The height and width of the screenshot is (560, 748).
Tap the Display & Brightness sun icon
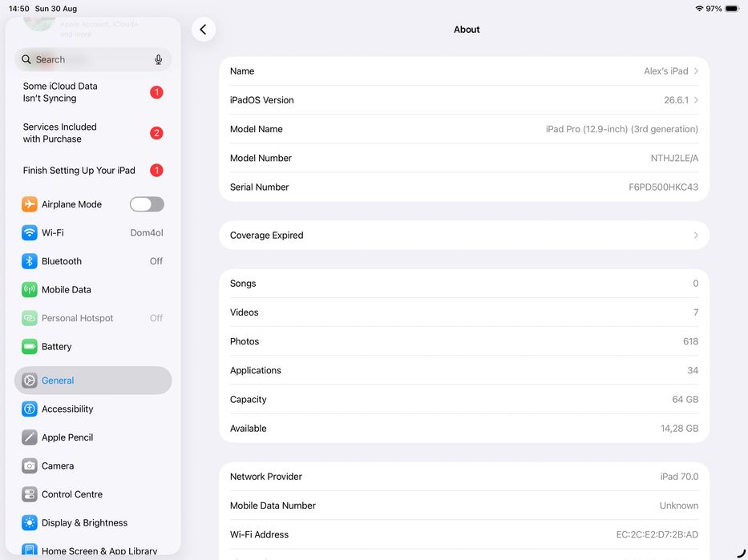click(30, 523)
